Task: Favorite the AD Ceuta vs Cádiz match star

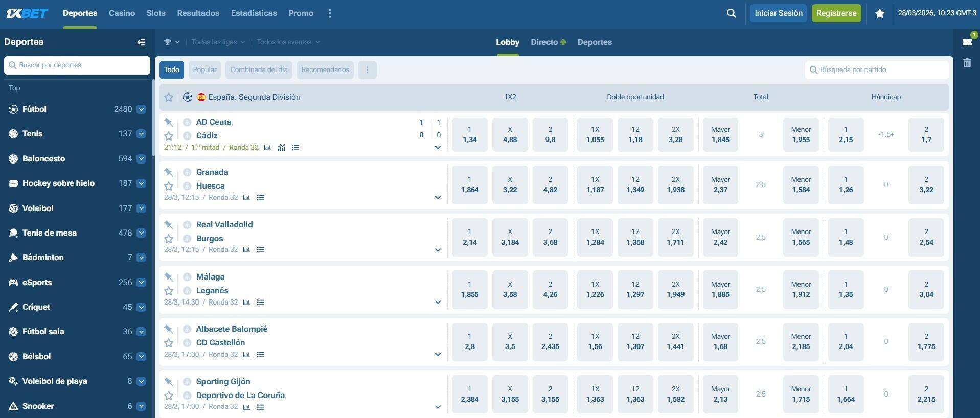Action: click(169, 136)
